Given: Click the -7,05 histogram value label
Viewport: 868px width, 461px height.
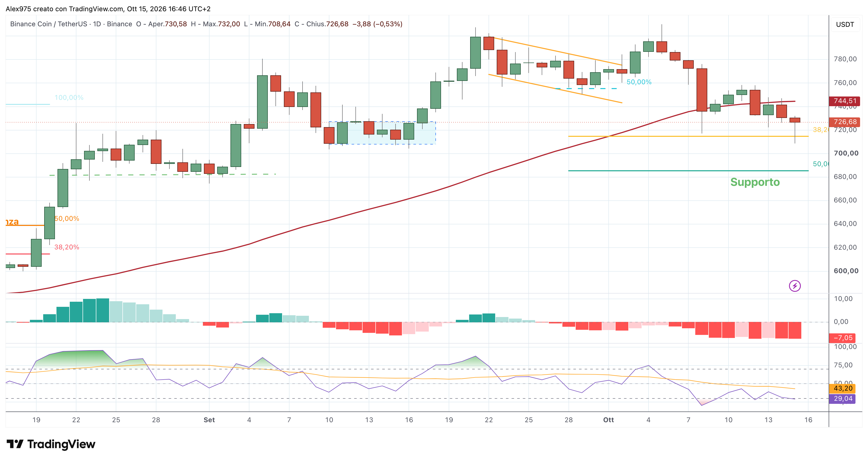Looking at the screenshot, I should point(842,338).
